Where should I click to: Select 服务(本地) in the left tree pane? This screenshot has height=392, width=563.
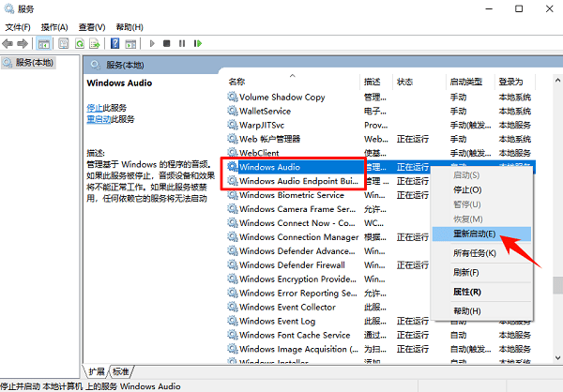(28, 63)
